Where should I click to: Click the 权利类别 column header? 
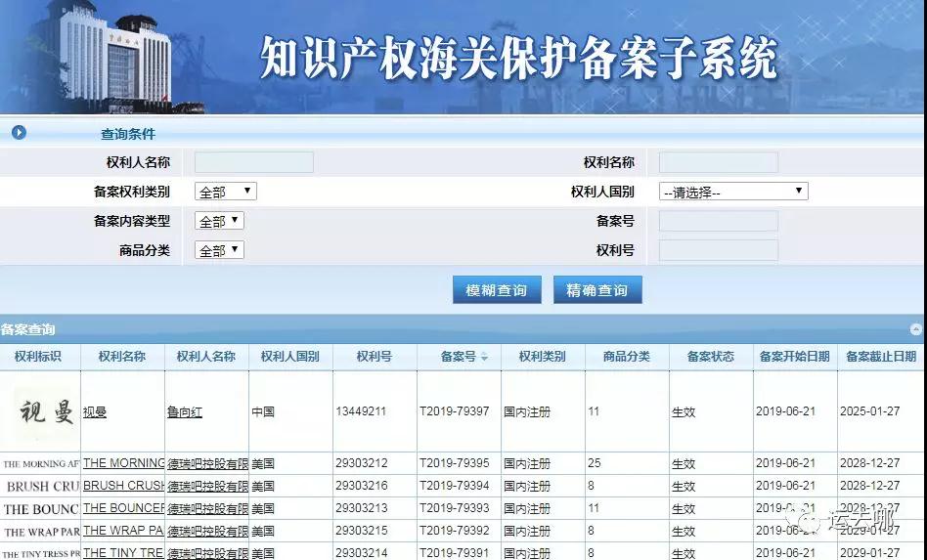point(542,356)
